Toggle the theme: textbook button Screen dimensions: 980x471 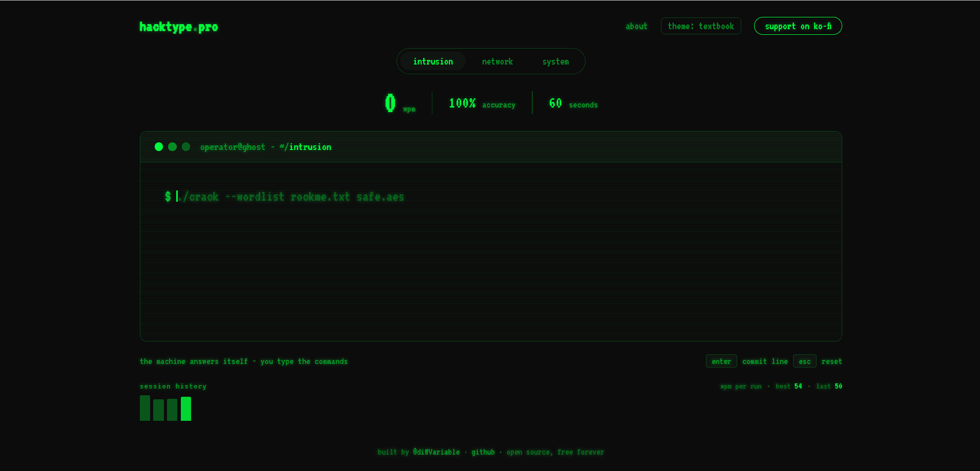coord(701,26)
